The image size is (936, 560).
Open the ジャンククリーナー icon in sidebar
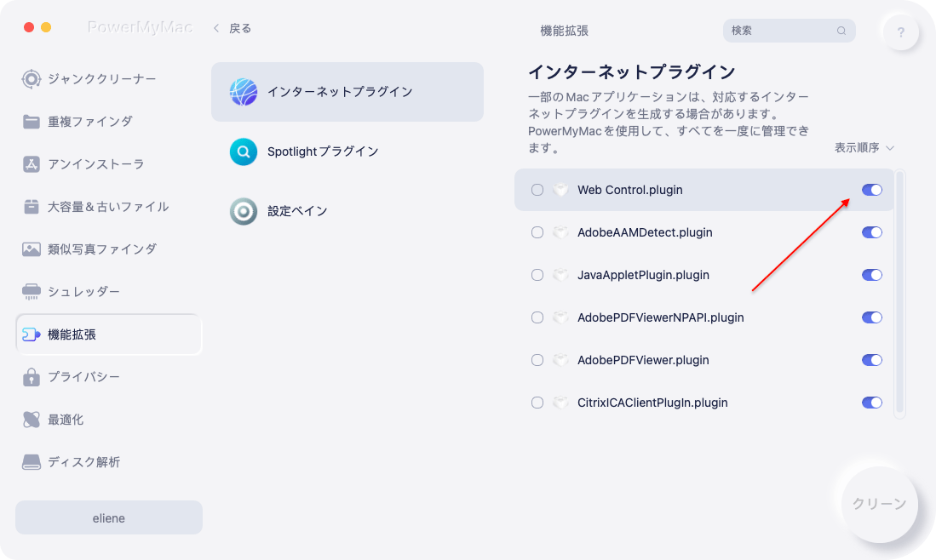tap(31, 78)
